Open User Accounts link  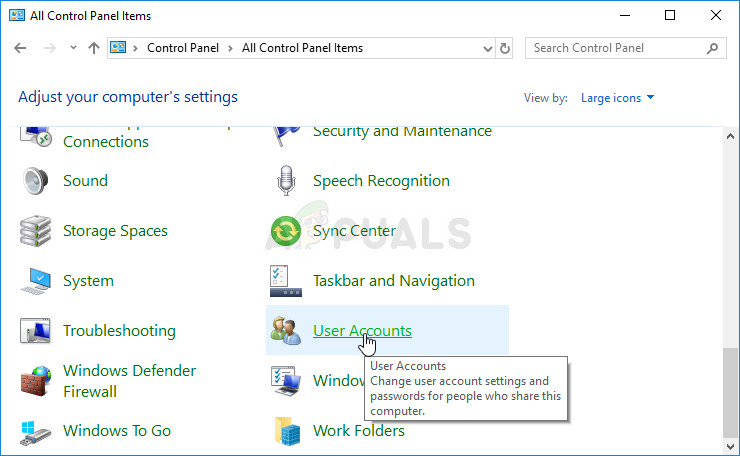362,331
